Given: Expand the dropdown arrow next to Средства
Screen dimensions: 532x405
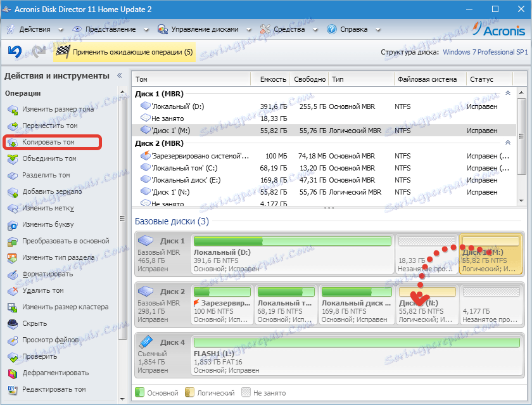Looking at the screenshot, I should [x=315, y=30].
